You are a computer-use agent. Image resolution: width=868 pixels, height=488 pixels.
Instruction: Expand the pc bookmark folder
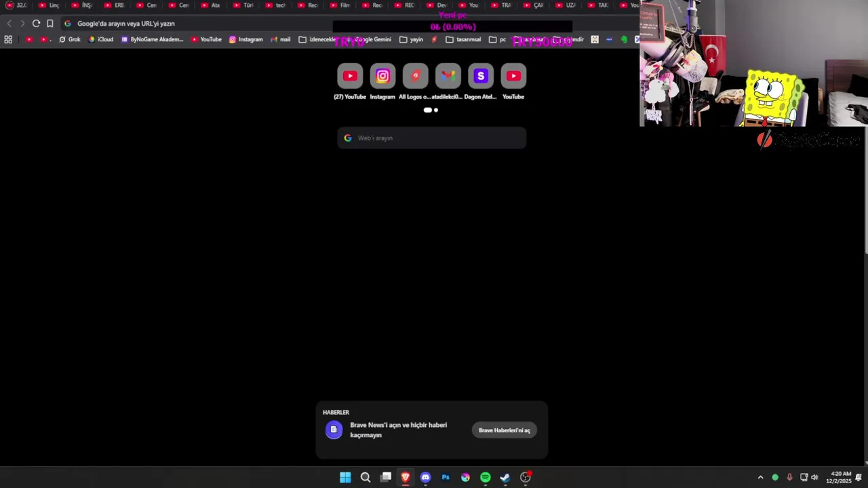click(x=498, y=39)
